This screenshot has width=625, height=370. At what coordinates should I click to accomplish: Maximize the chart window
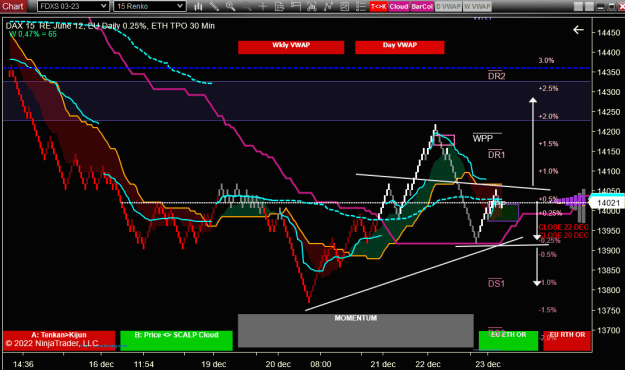[x=611, y=6]
